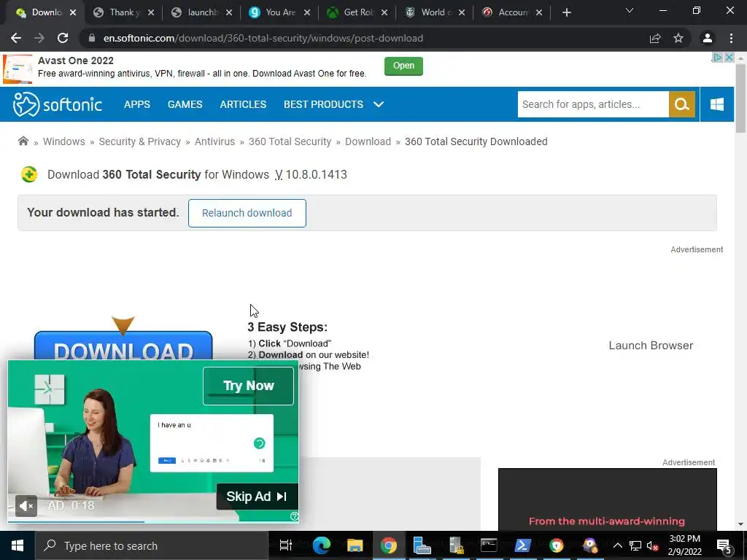The width and height of the screenshot is (747, 560).
Task: Open the Chrome profile menu
Action: tap(708, 38)
